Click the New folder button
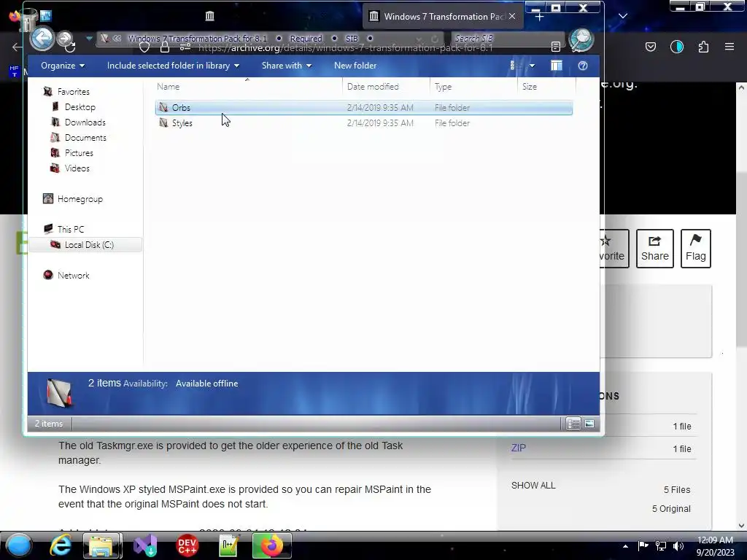Viewport: 747px width, 560px height. tap(355, 66)
